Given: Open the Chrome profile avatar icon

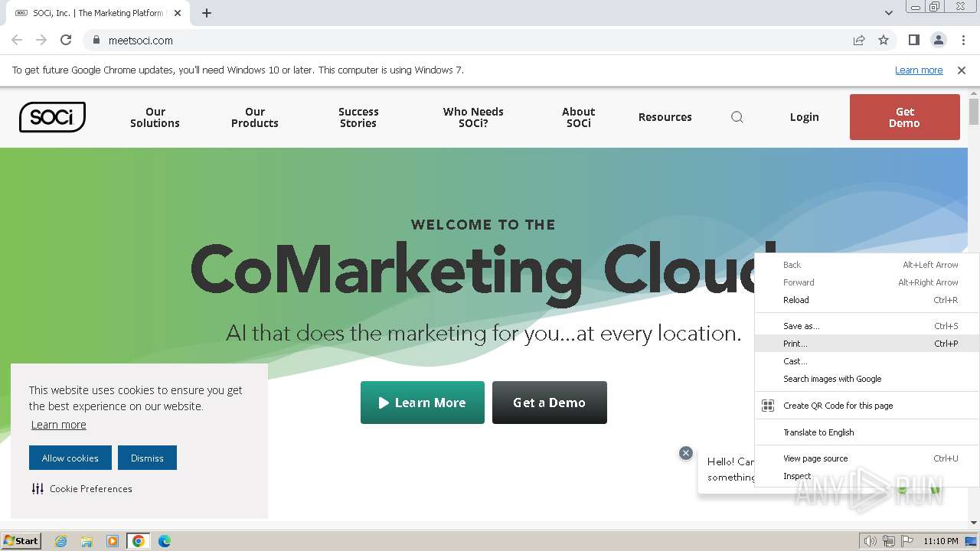Looking at the screenshot, I should [x=938, y=40].
